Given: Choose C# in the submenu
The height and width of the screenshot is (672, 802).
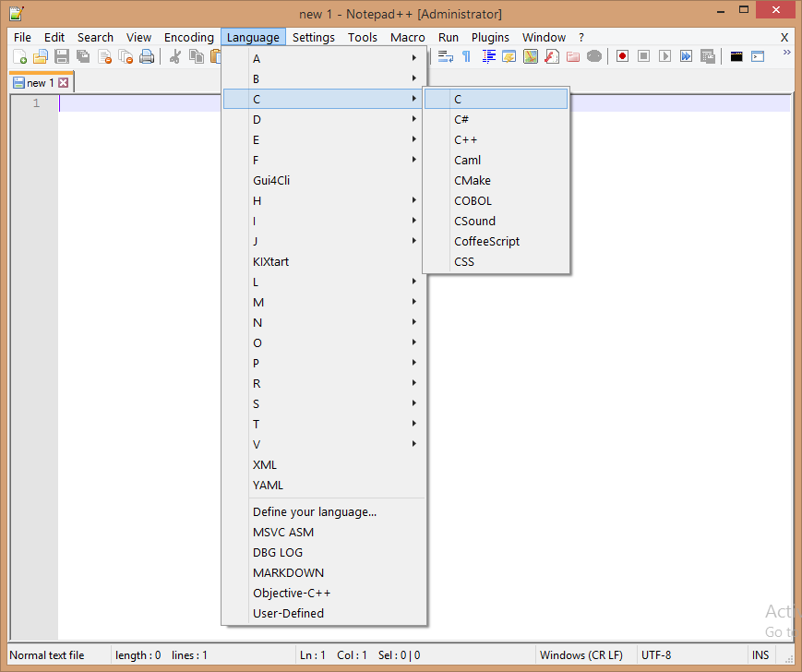Looking at the screenshot, I should pyautogui.click(x=497, y=119).
